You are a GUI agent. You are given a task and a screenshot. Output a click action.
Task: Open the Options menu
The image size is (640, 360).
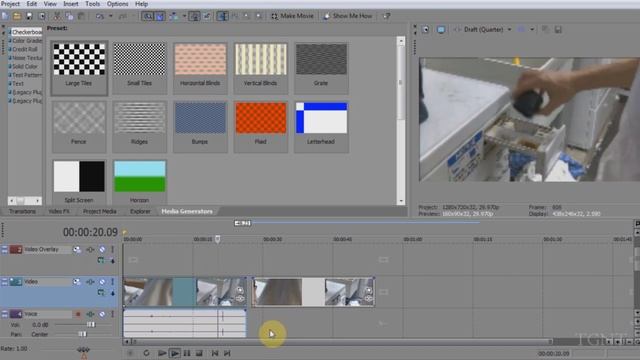[x=117, y=4]
